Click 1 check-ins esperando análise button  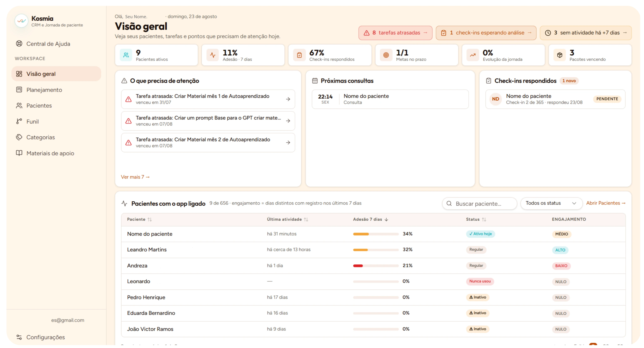tap(486, 33)
